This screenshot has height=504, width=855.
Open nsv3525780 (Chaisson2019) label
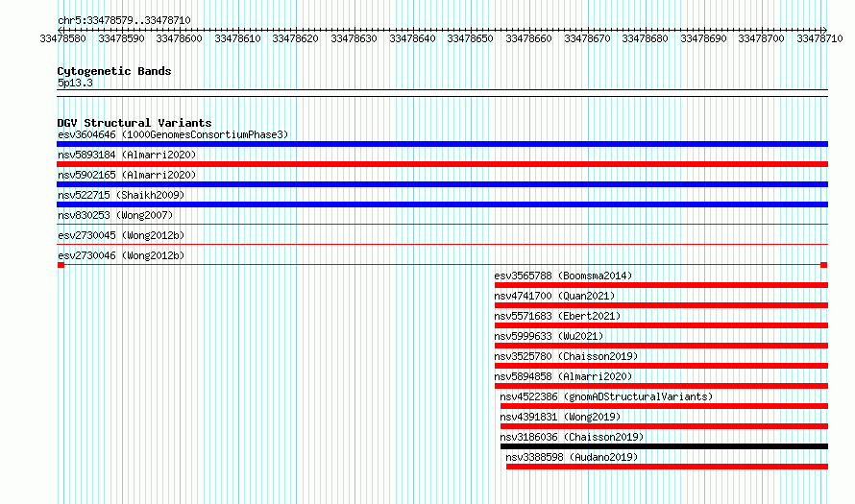[566, 356]
